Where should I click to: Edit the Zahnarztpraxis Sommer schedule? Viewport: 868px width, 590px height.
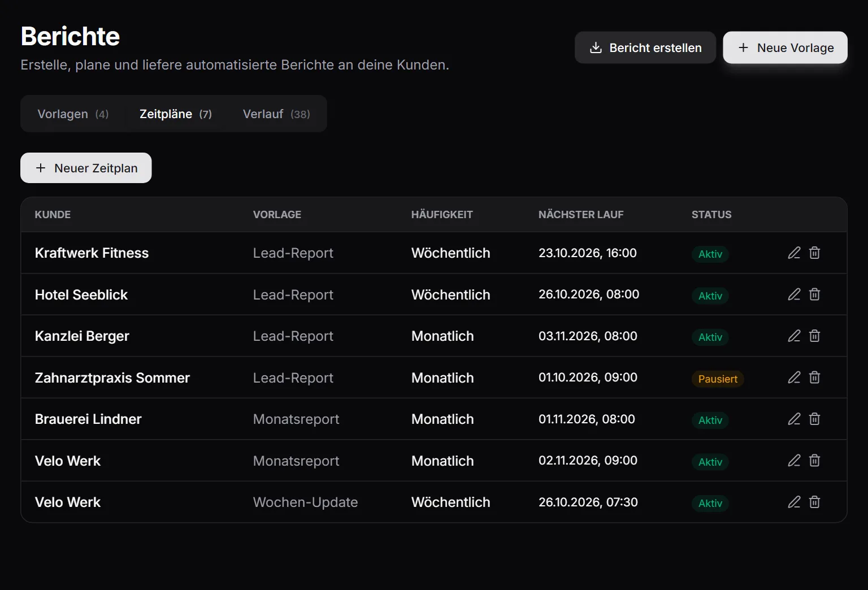click(x=794, y=378)
